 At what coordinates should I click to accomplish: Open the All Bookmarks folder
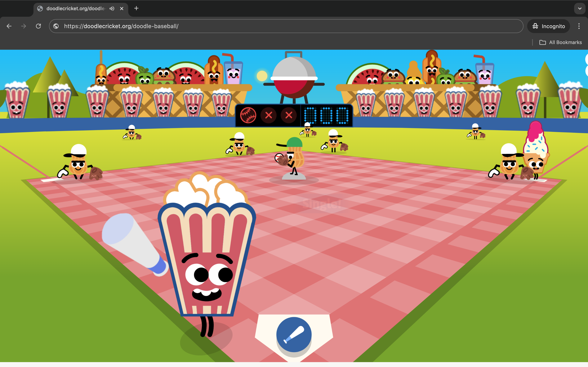pos(561,42)
